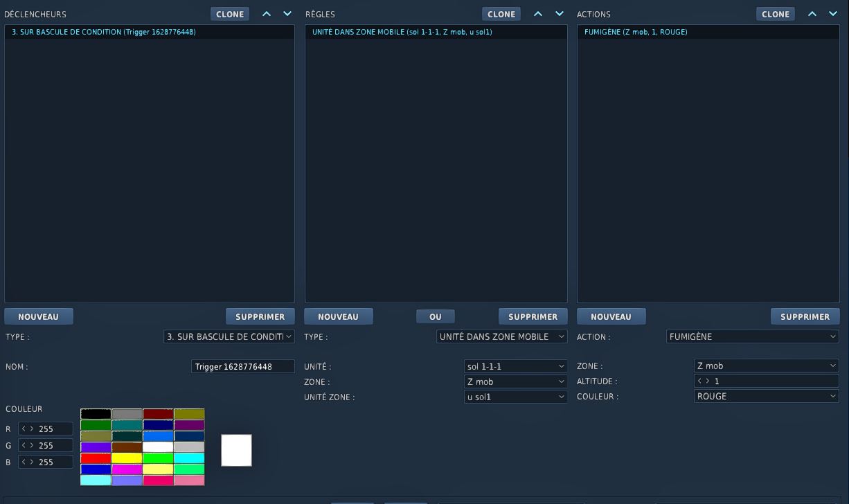Delete the trigger with SUPPRIMER
849x504 pixels.
(260, 316)
